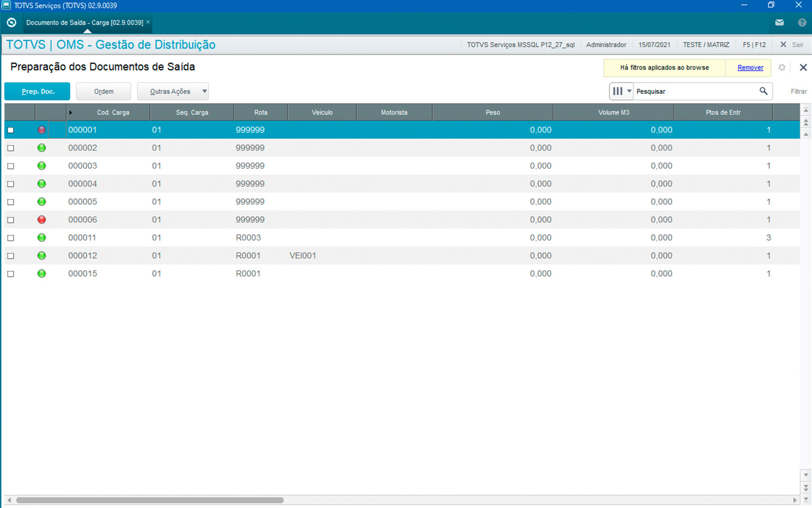Viewport: 812px width, 508px height.
Task: Click the help question mark icon
Action: [802, 23]
